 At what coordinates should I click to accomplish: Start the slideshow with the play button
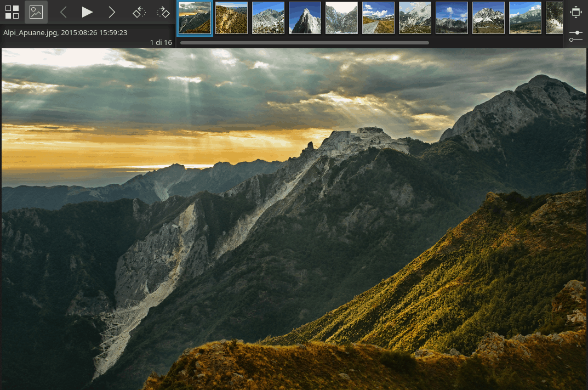(87, 12)
